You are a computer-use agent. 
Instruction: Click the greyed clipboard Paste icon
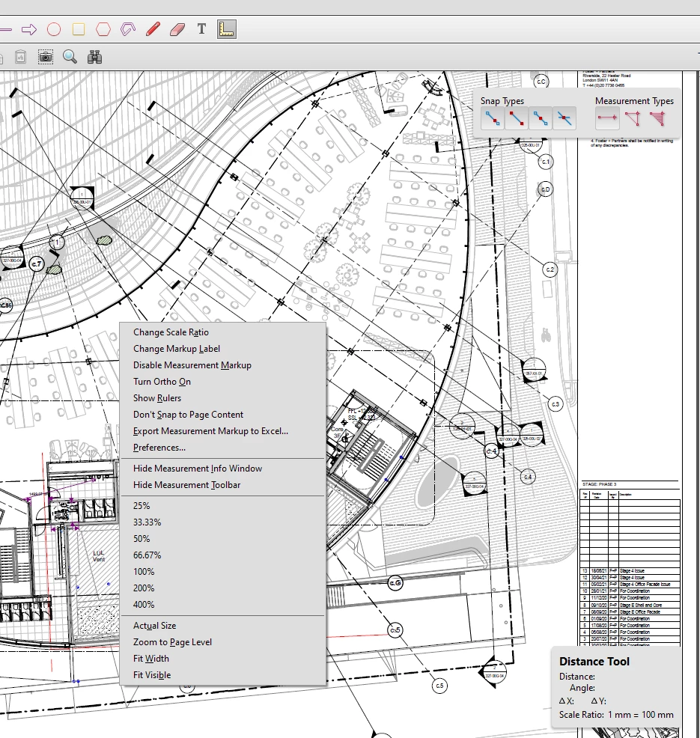(20, 57)
